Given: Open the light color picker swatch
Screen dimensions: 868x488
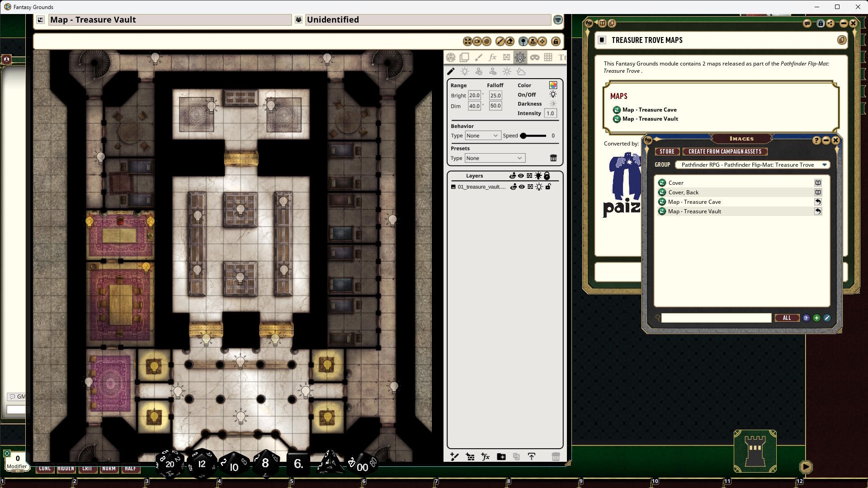Looking at the screenshot, I should pyautogui.click(x=553, y=85).
